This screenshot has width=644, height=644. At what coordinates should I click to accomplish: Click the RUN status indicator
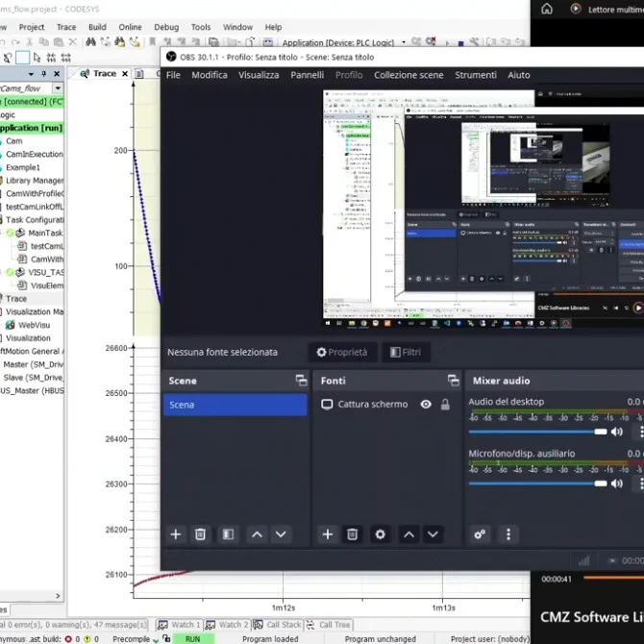coord(193,639)
